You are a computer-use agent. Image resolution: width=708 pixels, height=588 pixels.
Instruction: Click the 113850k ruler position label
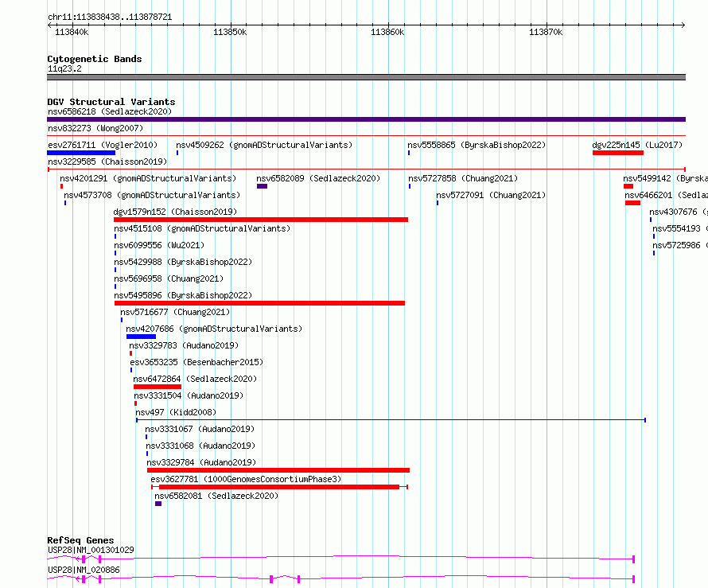[230, 32]
